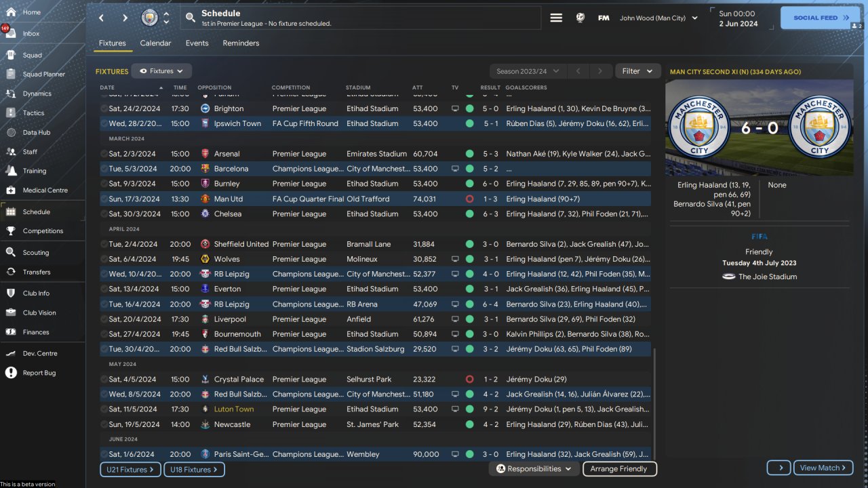
Task: Open the Social Feed
Action: (x=821, y=18)
